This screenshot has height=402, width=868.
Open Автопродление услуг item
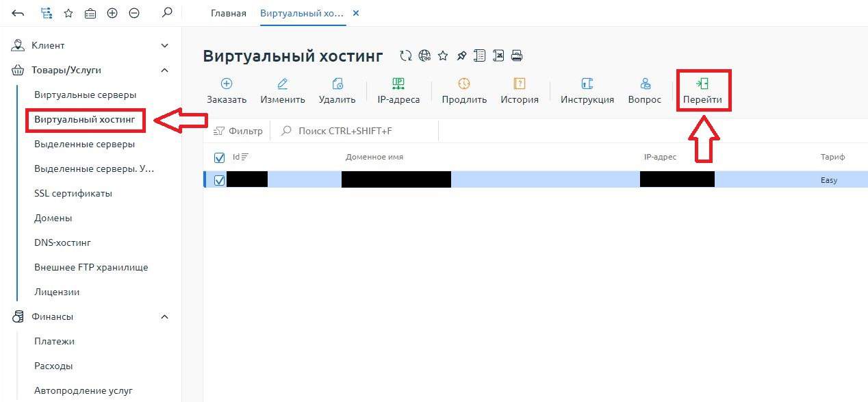coord(84,390)
